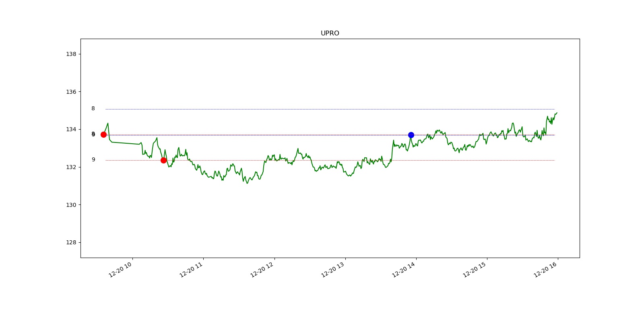Screen dimensions: 644x322
Task: Click the 9 label by the lower red line
Action: pyautogui.click(x=93, y=159)
